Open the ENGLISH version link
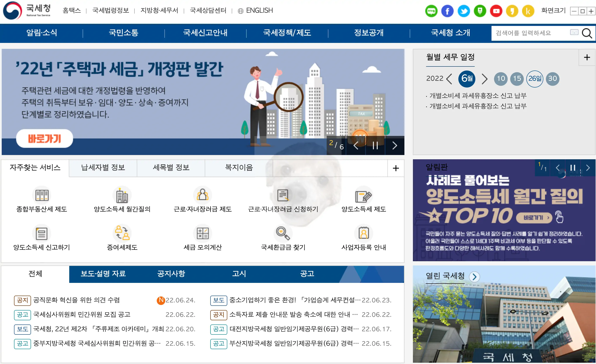The width and height of the screenshot is (596, 364). (x=260, y=11)
